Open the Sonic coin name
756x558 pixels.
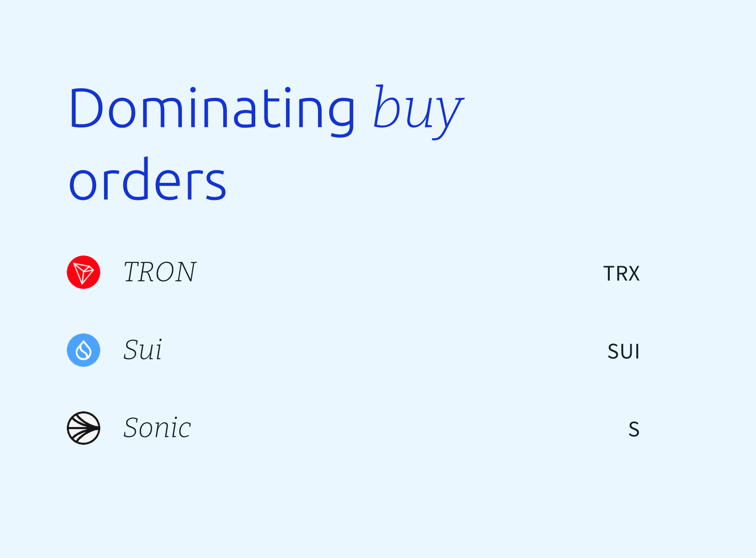point(157,427)
